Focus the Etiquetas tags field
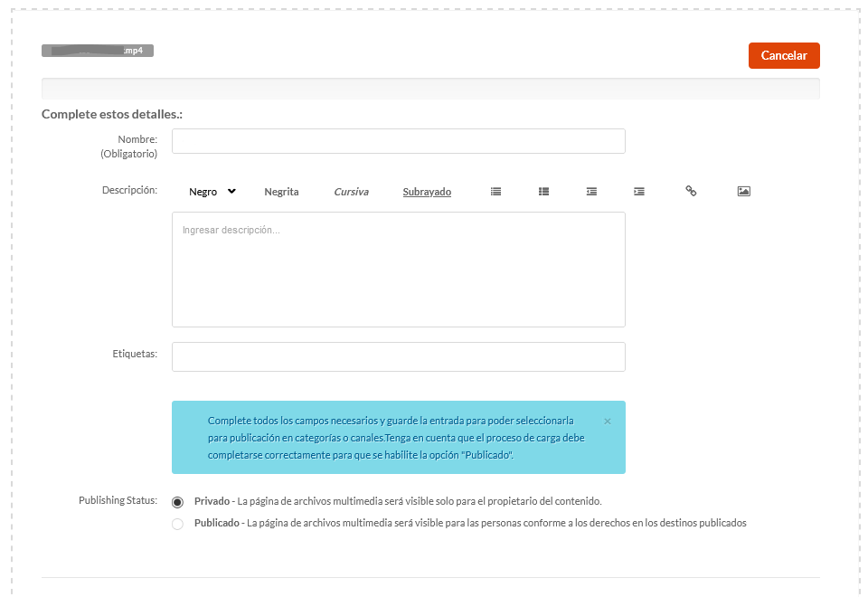This screenshot has height=597, width=868. pos(399,356)
